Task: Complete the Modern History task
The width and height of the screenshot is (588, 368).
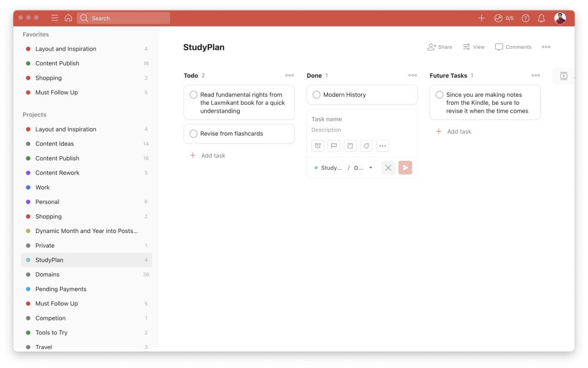Action: 316,94
